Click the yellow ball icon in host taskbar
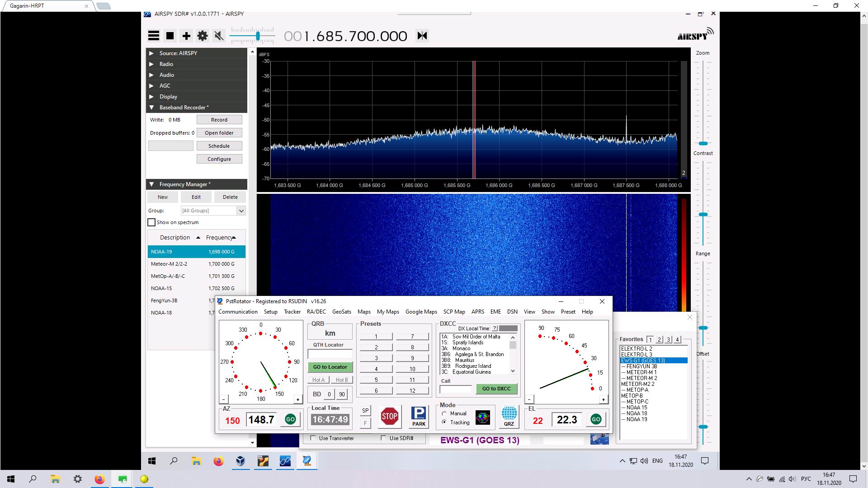Screen dimensions: 868x488 [x=144, y=479]
